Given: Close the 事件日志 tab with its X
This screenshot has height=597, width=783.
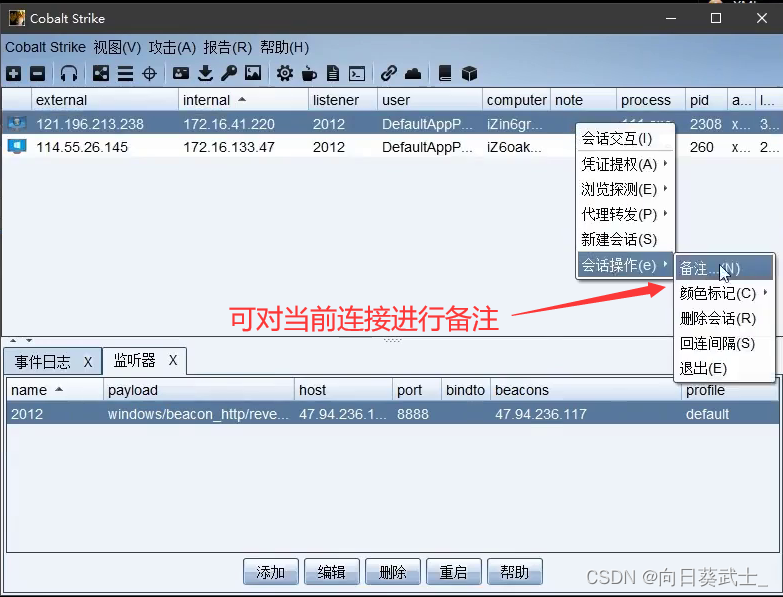Looking at the screenshot, I should point(88,362).
